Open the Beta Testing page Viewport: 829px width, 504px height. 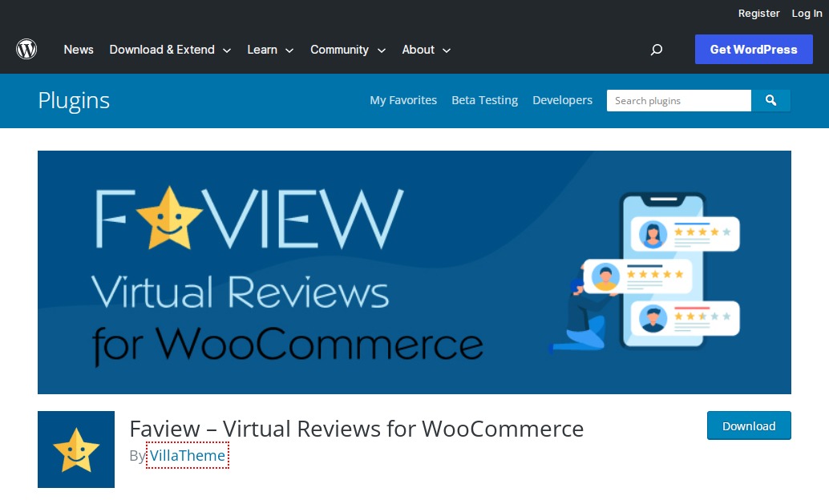[x=485, y=100]
